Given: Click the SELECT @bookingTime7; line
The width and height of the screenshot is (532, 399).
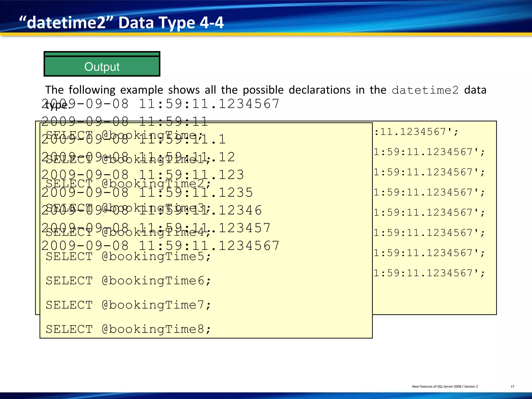Looking at the screenshot, I should click(x=128, y=305).
